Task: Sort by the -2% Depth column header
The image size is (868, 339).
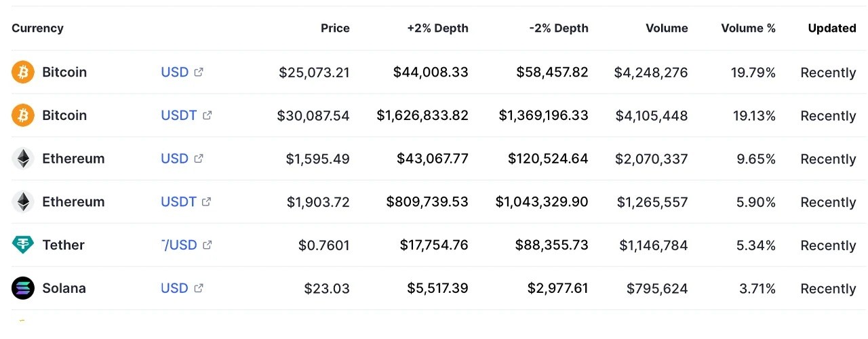Action: (559, 28)
